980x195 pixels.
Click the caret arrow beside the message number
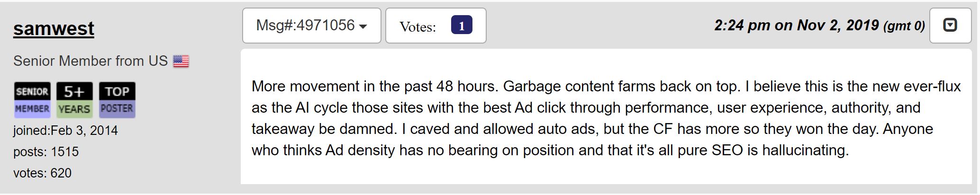coord(363,27)
